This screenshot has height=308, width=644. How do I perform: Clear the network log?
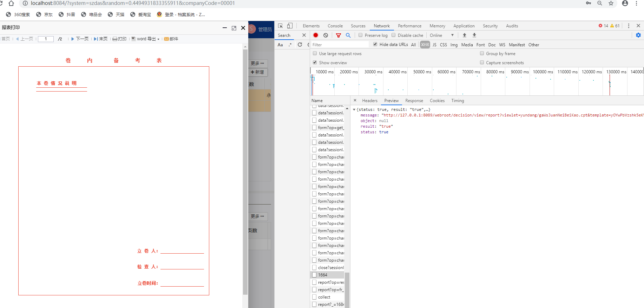pyautogui.click(x=326, y=35)
